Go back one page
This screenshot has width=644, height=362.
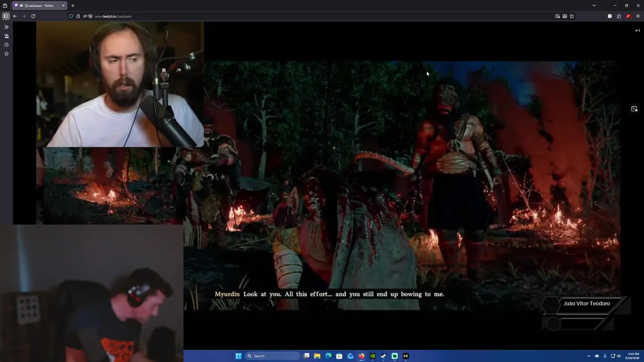coord(15,16)
